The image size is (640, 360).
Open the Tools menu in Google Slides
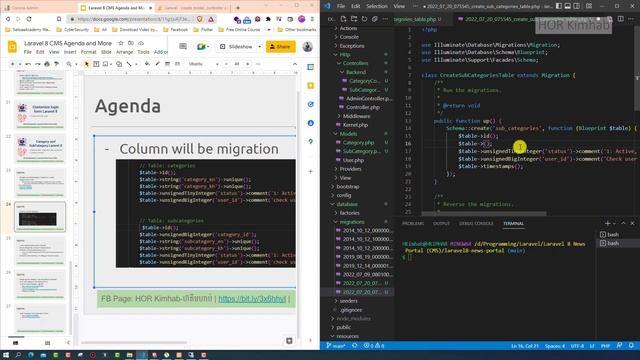pyautogui.click(x=143, y=52)
